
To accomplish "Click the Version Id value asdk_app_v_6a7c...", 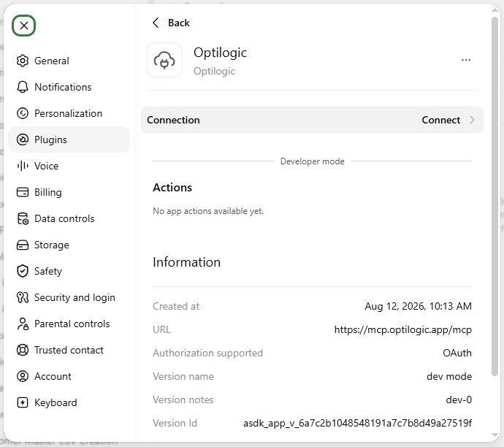I will click(x=357, y=423).
